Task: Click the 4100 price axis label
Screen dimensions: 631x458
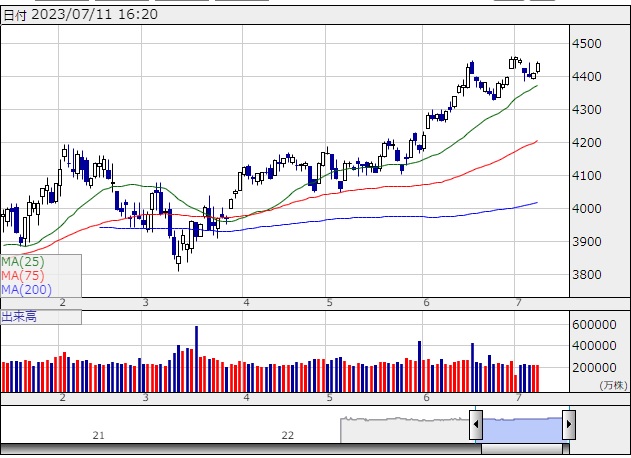Action: pyautogui.click(x=586, y=175)
